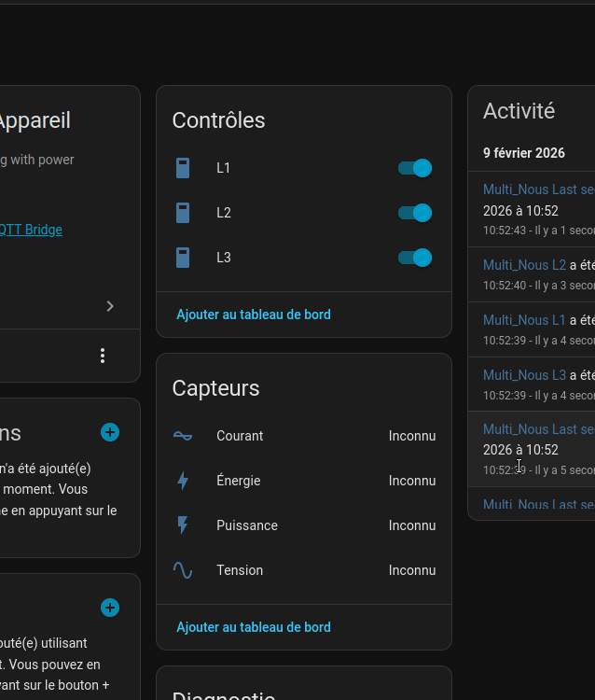Disable the L3 toggle switch
The image size is (595, 700).
point(415,258)
